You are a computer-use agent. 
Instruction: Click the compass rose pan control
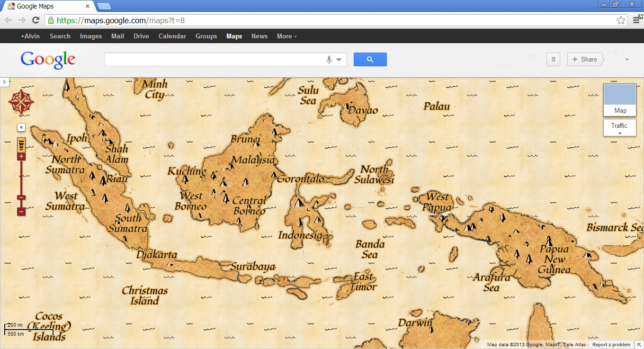tap(21, 101)
